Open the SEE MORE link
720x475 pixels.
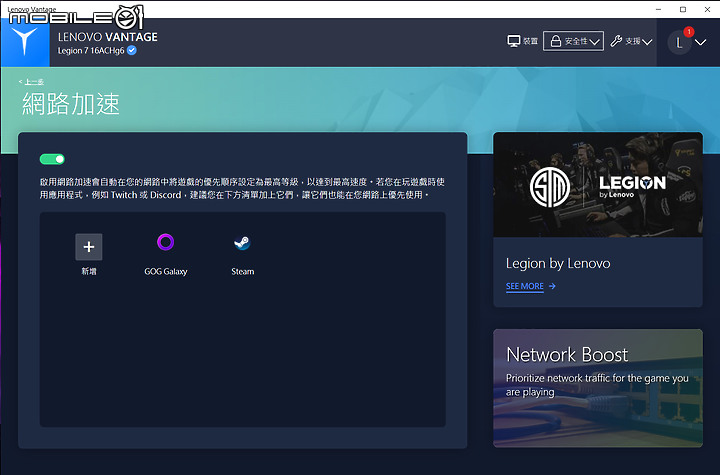pos(525,286)
